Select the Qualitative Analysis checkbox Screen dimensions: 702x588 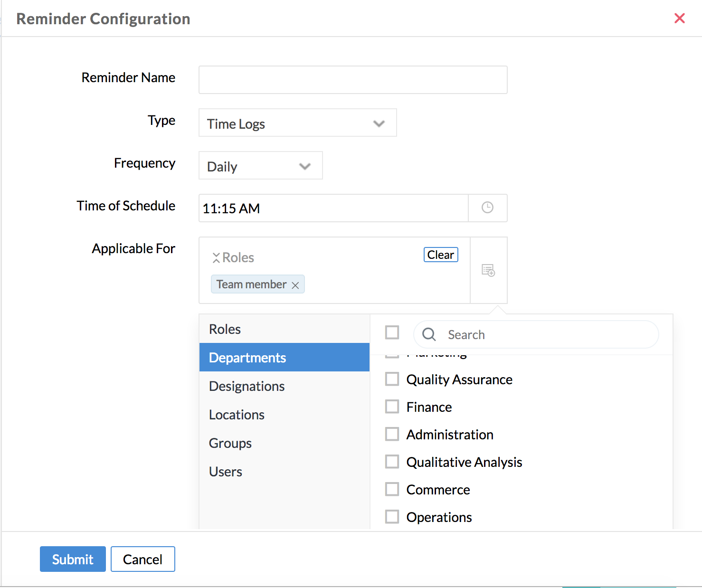392,462
